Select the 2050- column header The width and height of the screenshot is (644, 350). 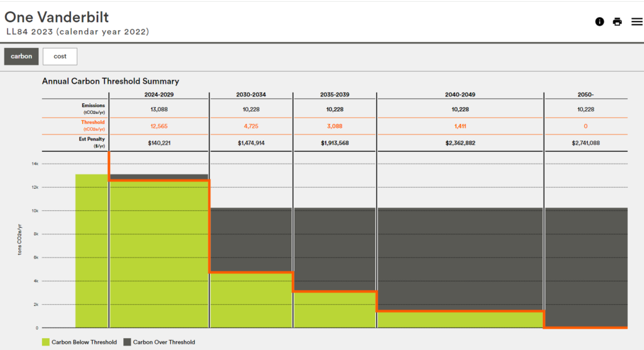(x=585, y=94)
